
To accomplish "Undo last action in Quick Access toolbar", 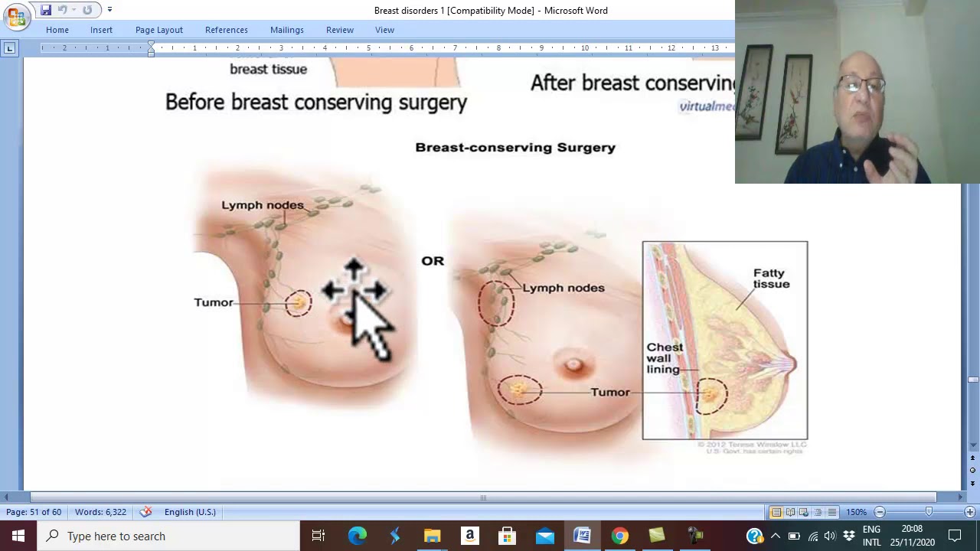I will pyautogui.click(x=63, y=10).
